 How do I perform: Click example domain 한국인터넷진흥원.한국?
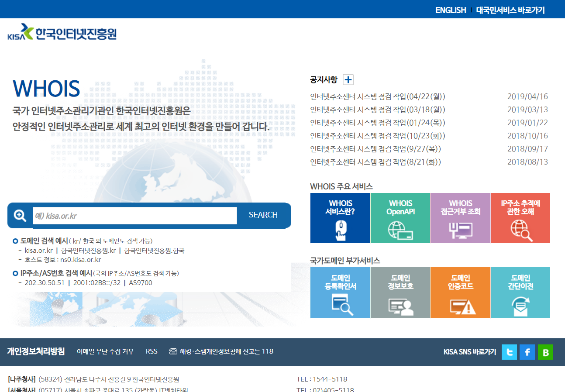(154, 251)
